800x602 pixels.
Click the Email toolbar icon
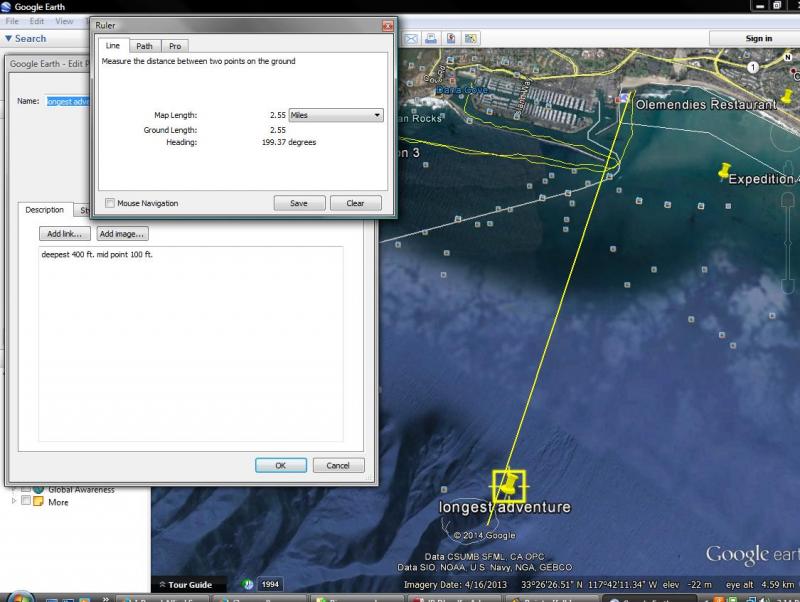411,39
